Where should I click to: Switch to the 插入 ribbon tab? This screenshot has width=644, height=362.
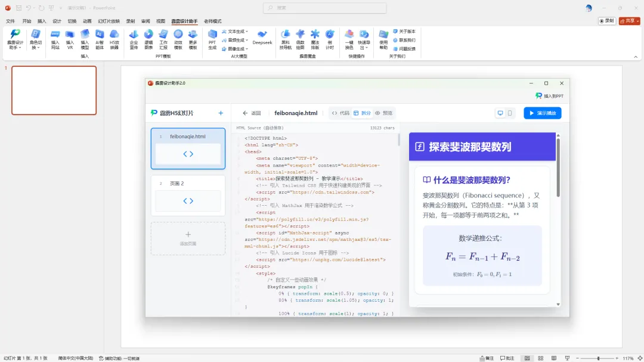point(42,21)
